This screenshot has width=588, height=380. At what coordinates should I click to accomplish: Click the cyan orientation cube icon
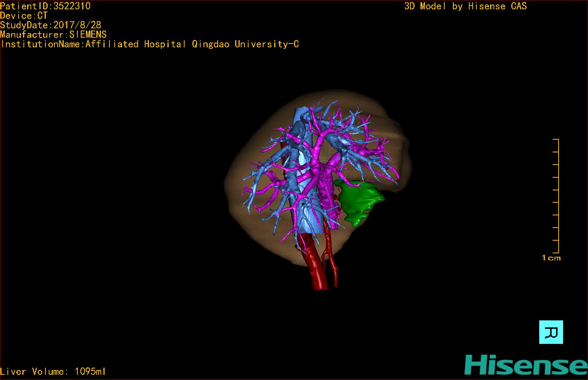pos(551,332)
